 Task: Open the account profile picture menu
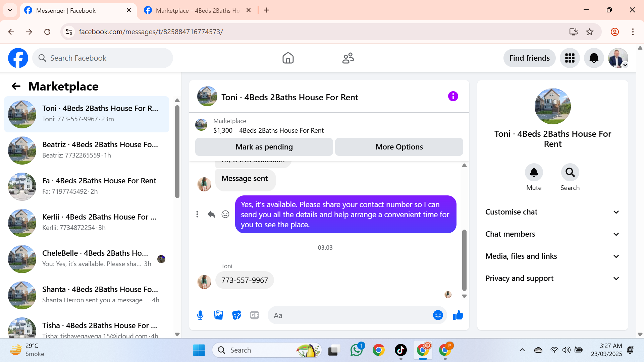click(x=618, y=58)
